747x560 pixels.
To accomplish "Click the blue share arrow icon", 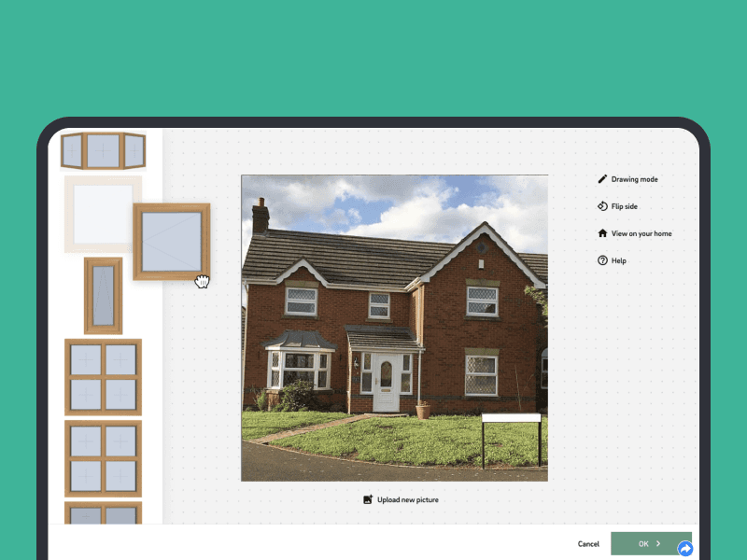I will coord(685,547).
